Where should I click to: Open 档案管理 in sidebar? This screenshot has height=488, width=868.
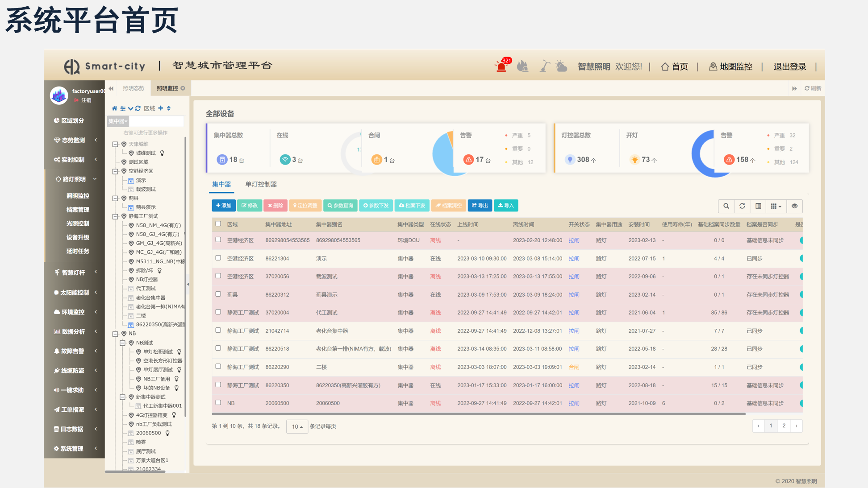(x=78, y=210)
